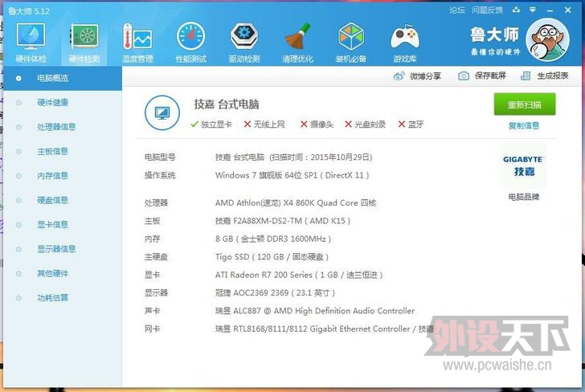
Task: Open 硬件体检 hardware checkup icon
Action: [x=31, y=40]
